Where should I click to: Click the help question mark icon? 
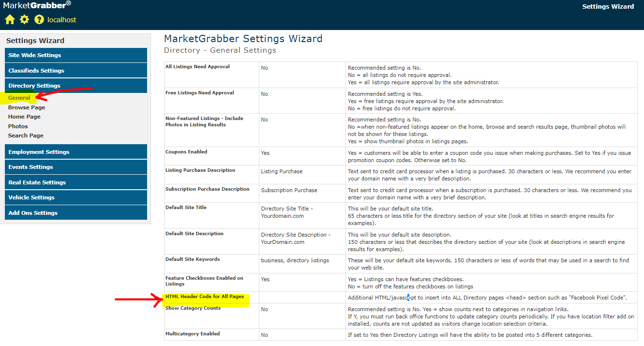39,20
